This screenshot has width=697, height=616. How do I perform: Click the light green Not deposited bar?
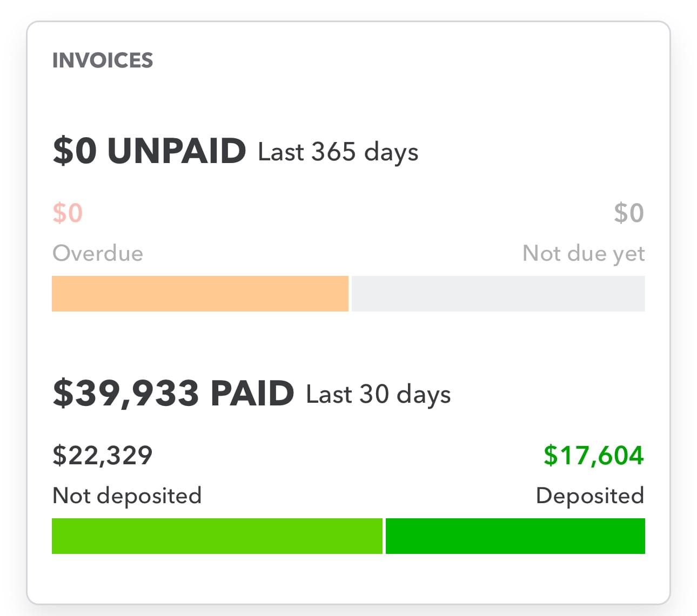[217, 536]
